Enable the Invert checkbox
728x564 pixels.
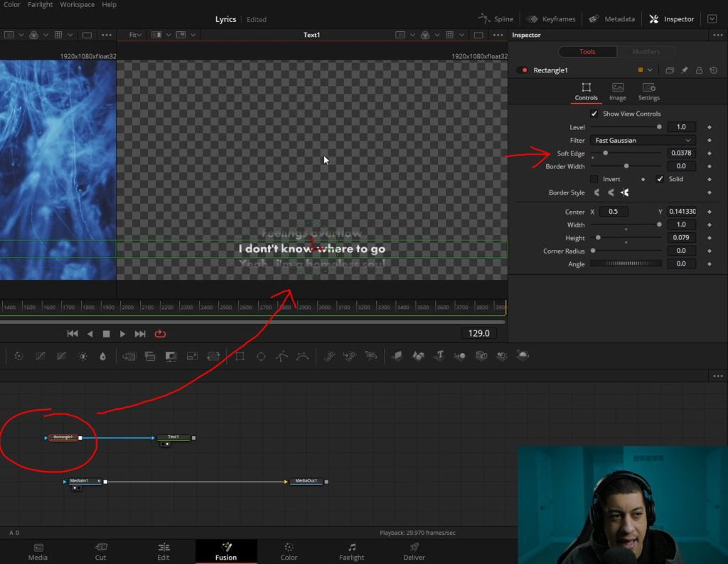point(594,179)
